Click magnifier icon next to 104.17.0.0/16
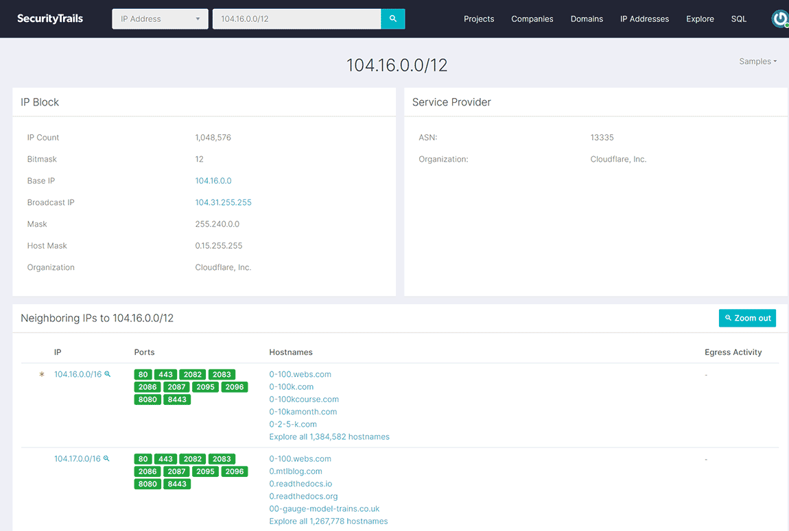This screenshot has height=531, width=789. 106,459
